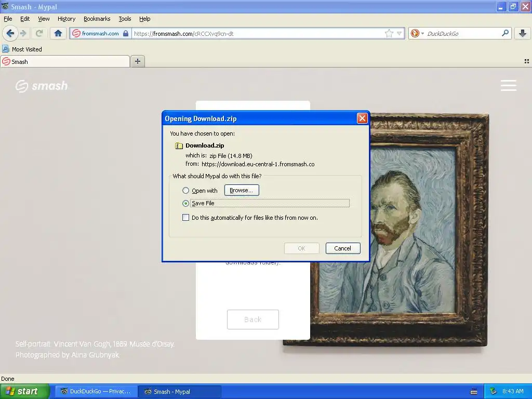
Task: Click the browser Back arrow button
Action: point(10,33)
